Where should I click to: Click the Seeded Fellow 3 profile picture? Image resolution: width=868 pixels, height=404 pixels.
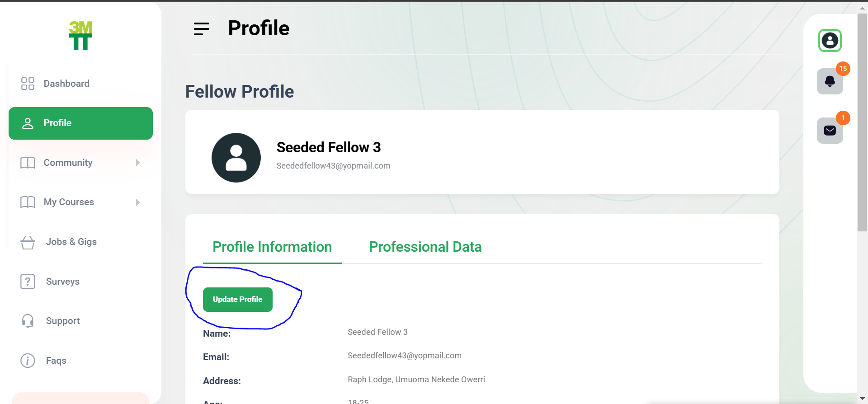(236, 158)
